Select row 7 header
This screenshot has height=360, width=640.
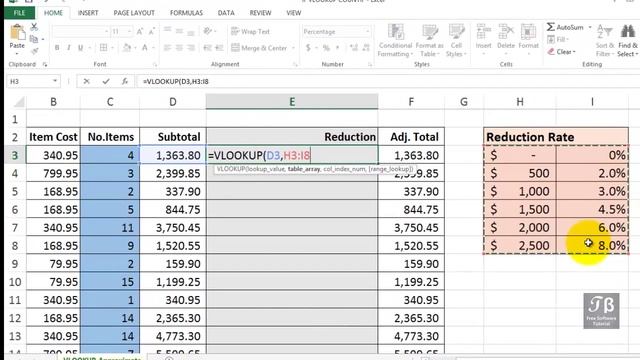pyautogui.click(x=15, y=227)
